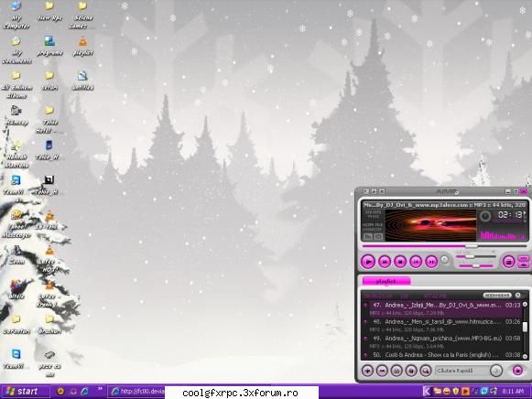Open the bookmarks button above the playlist
Screen dimensions: 532x399
[497, 295]
